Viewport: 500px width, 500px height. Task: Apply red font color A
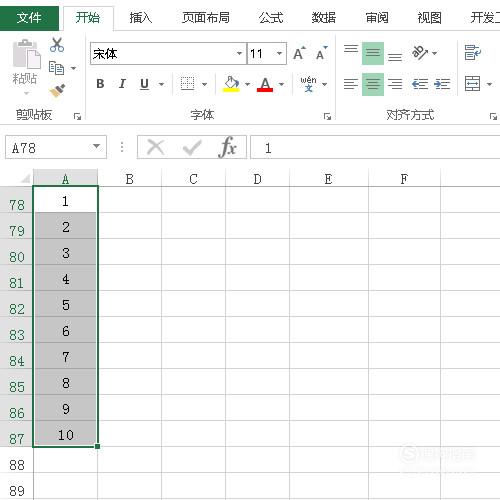pos(265,84)
